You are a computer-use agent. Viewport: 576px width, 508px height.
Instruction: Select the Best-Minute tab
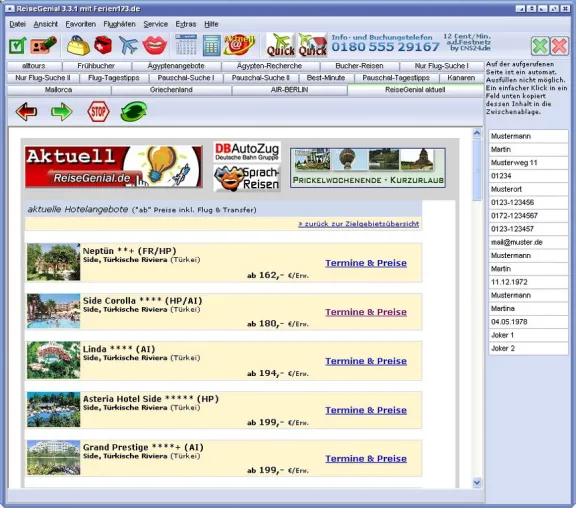(326, 78)
